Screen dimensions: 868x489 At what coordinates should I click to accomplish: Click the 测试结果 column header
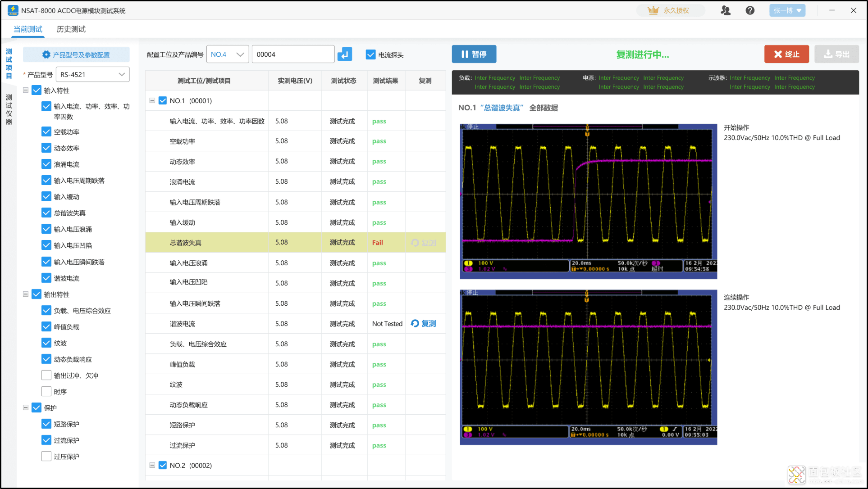386,81
